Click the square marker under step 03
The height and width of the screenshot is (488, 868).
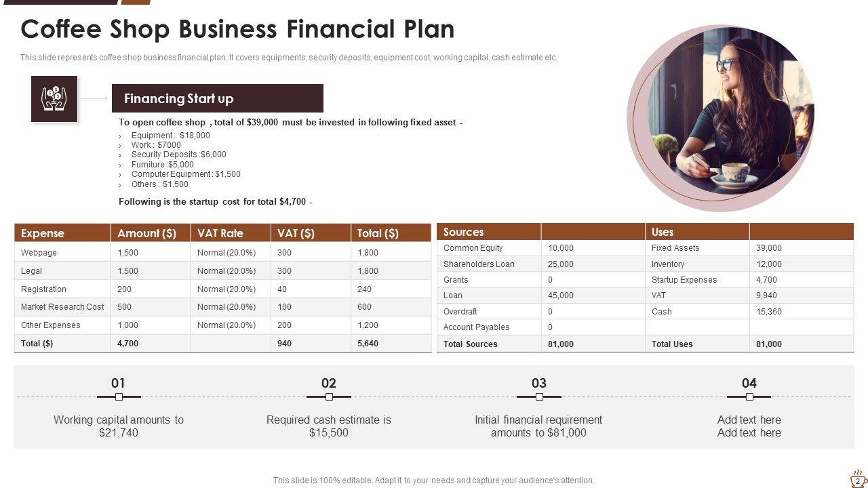pyautogui.click(x=539, y=397)
